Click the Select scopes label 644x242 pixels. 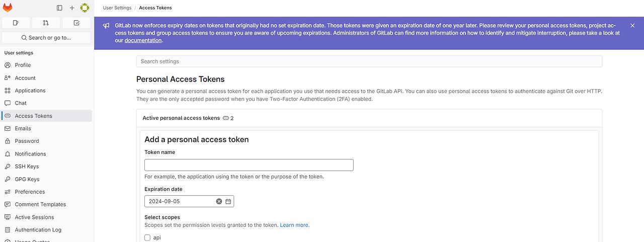point(162,217)
